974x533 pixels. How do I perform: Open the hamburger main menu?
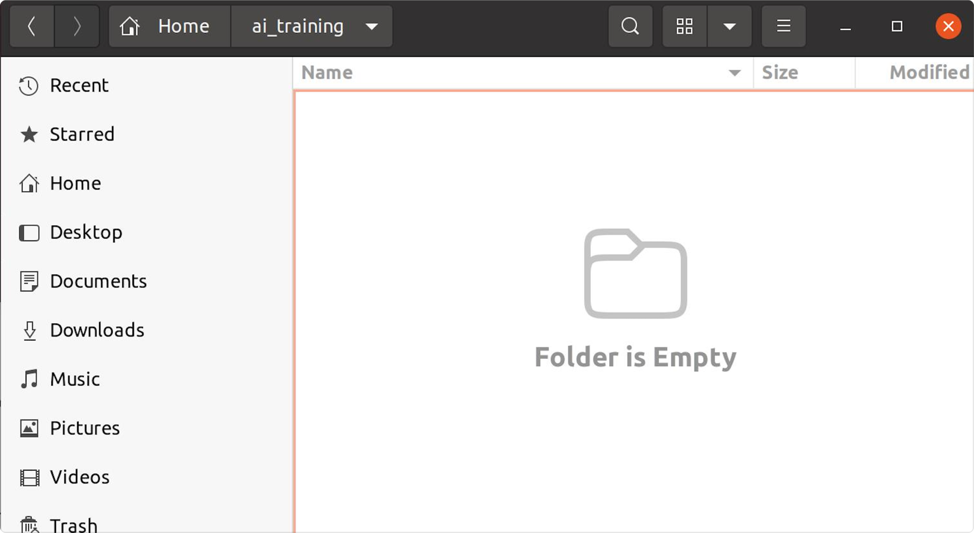coord(784,27)
